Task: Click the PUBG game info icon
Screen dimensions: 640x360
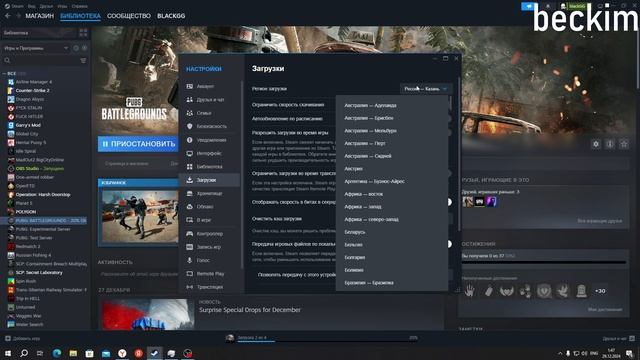Action: click(610, 144)
